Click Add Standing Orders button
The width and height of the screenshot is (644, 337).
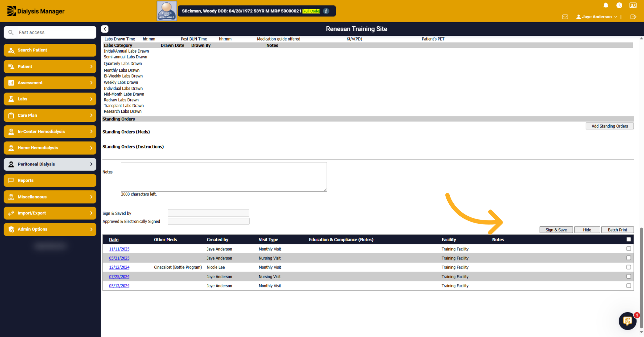click(x=610, y=126)
